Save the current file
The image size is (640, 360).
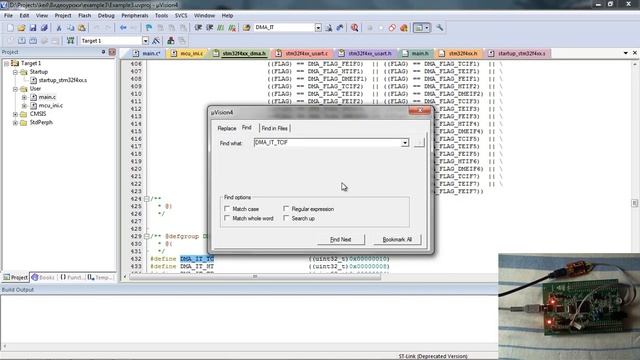point(33,27)
